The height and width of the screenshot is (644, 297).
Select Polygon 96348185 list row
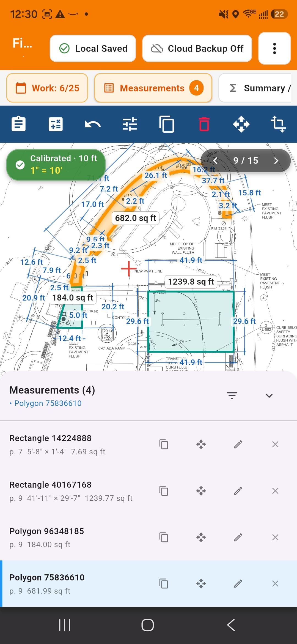pos(148,537)
